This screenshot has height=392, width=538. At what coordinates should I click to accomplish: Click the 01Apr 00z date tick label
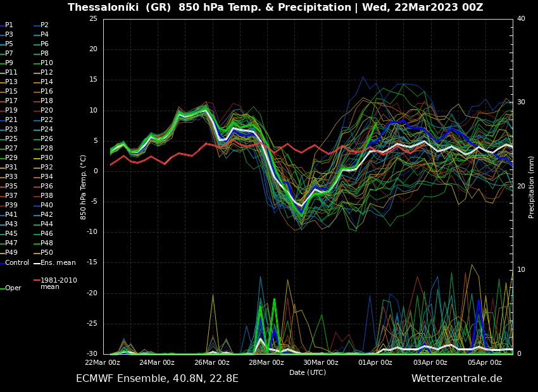[x=375, y=363]
